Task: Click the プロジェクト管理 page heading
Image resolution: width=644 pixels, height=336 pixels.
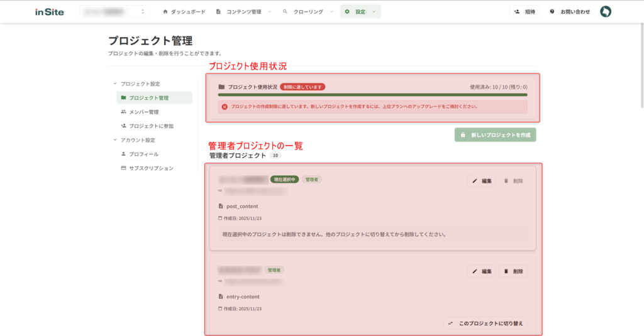Action: point(150,41)
